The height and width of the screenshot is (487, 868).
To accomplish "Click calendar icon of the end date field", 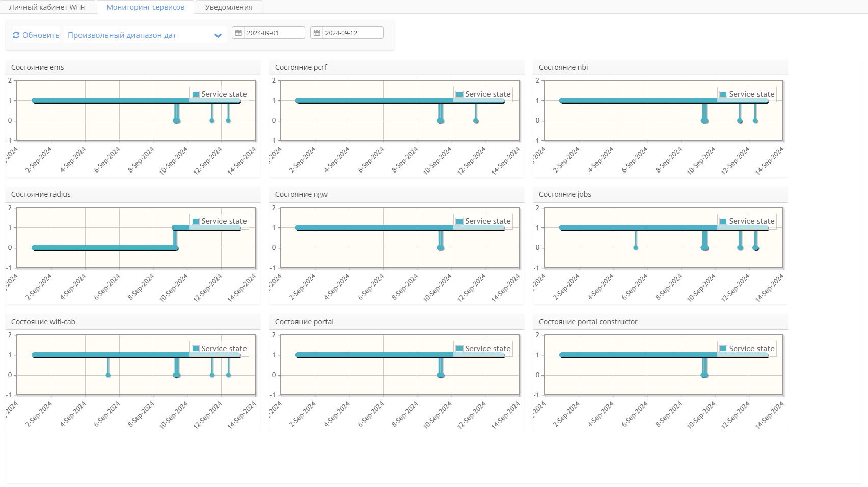I will pyautogui.click(x=317, y=33).
